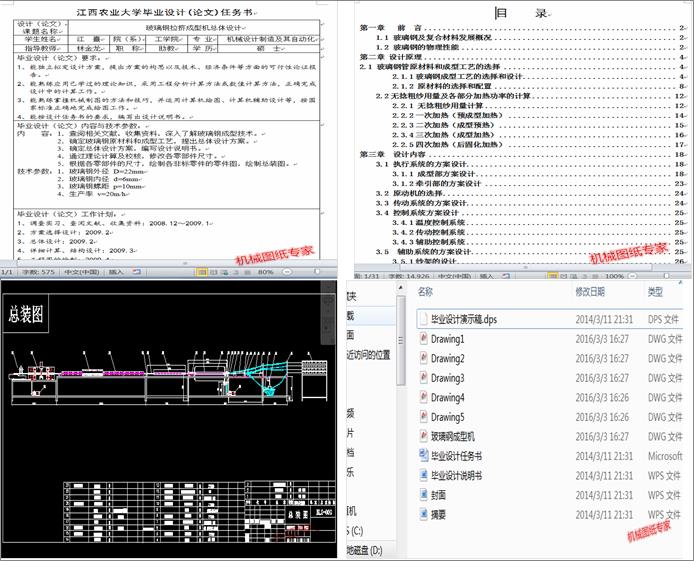
Task: Select the Drawing3 DWG file icon
Action: (424, 378)
